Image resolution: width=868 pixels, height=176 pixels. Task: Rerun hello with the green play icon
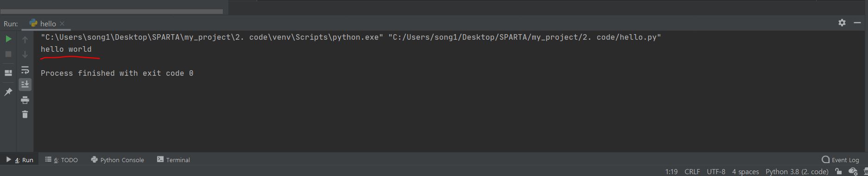8,39
